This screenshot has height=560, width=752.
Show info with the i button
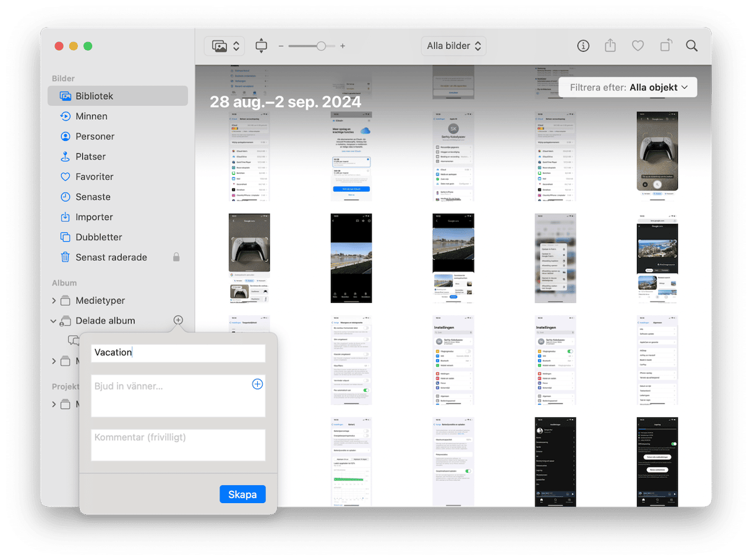pos(583,46)
